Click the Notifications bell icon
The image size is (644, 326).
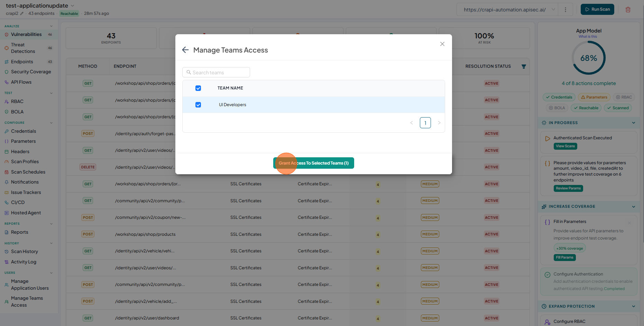pyautogui.click(x=7, y=182)
